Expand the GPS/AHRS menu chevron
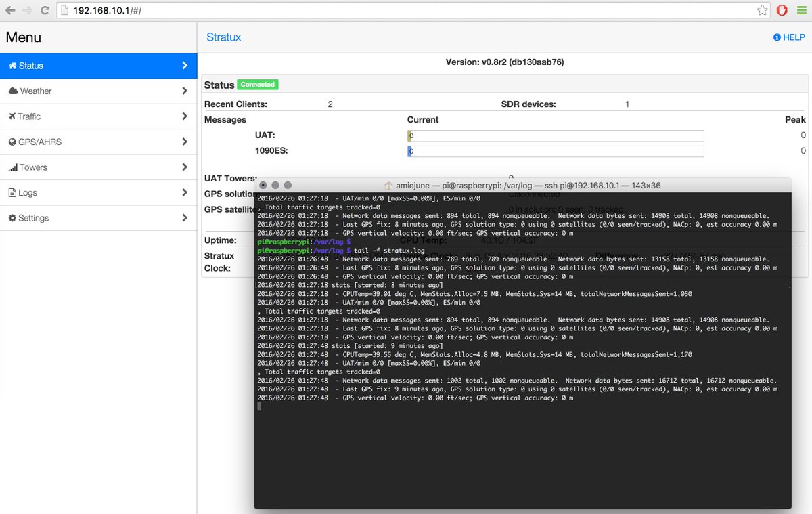This screenshot has width=812, height=514. (185, 142)
